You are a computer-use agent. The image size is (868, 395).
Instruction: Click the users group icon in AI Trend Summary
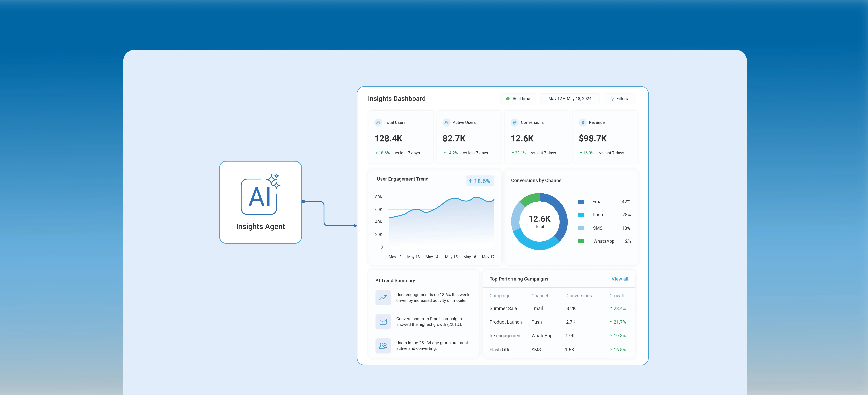coord(383,346)
